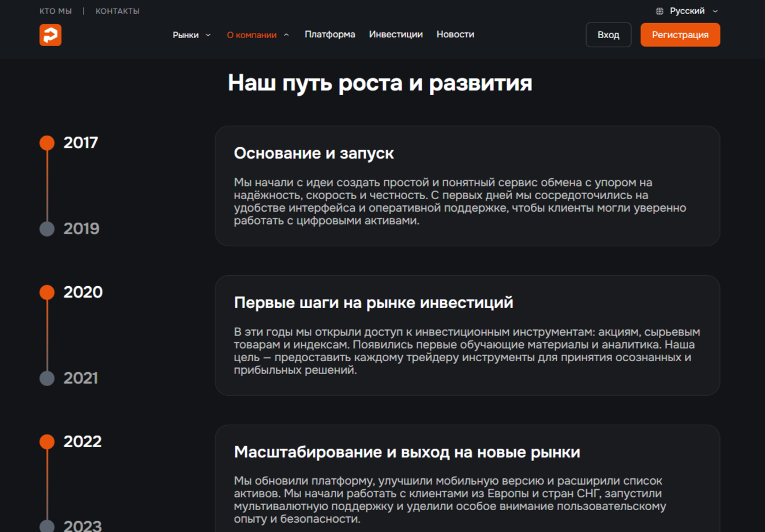765x532 pixels.
Task: Click the orange Регистрация button
Action: coord(680,35)
